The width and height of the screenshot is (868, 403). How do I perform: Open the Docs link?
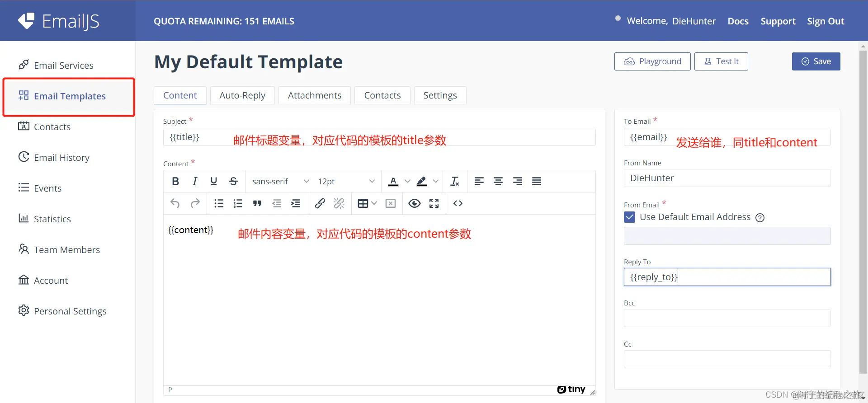(x=738, y=21)
